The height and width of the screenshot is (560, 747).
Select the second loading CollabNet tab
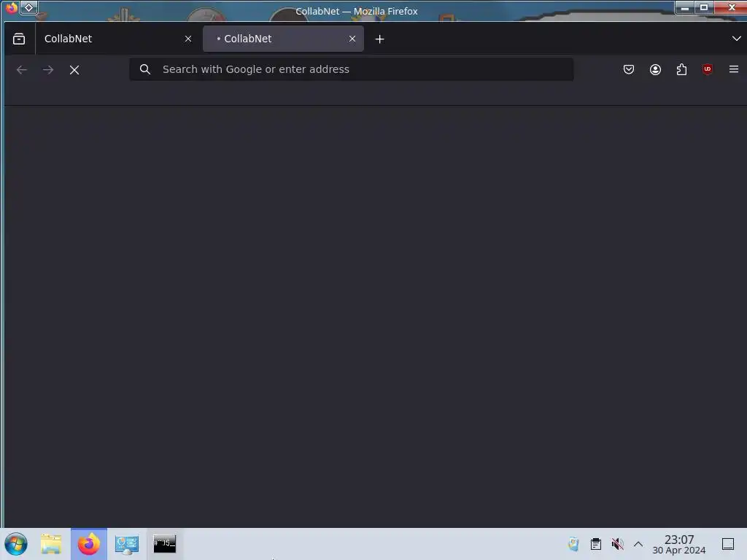283,39
